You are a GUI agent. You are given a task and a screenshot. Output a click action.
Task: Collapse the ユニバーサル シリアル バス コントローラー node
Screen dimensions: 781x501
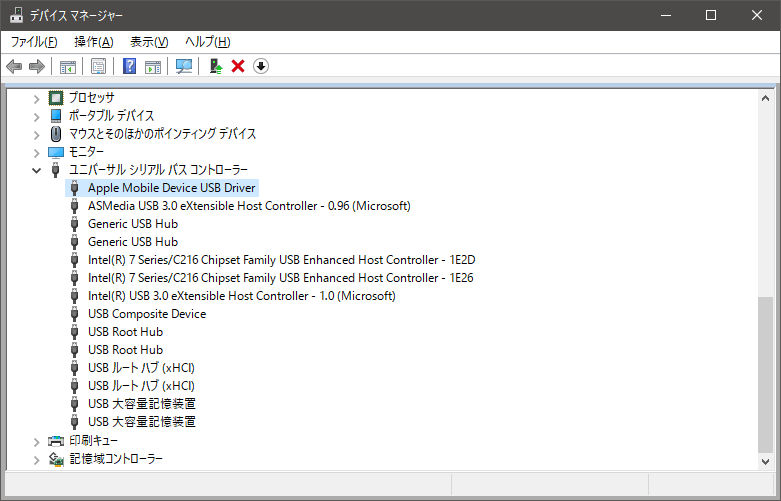point(37,170)
